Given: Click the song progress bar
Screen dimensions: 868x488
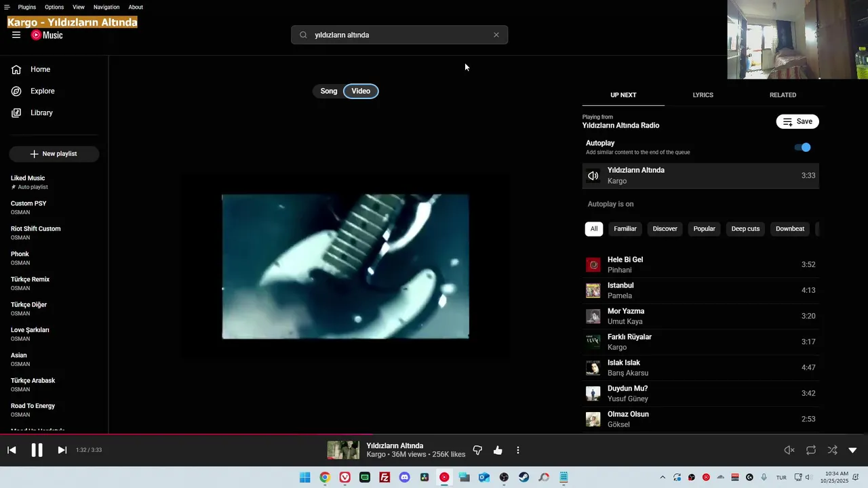Looking at the screenshot, I should [x=434, y=434].
